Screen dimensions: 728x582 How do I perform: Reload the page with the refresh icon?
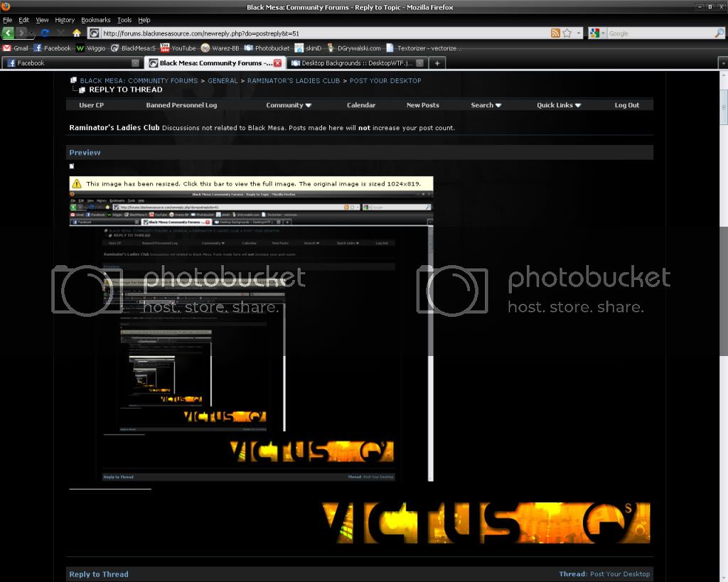pyautogui.click(x=45, y=33)
